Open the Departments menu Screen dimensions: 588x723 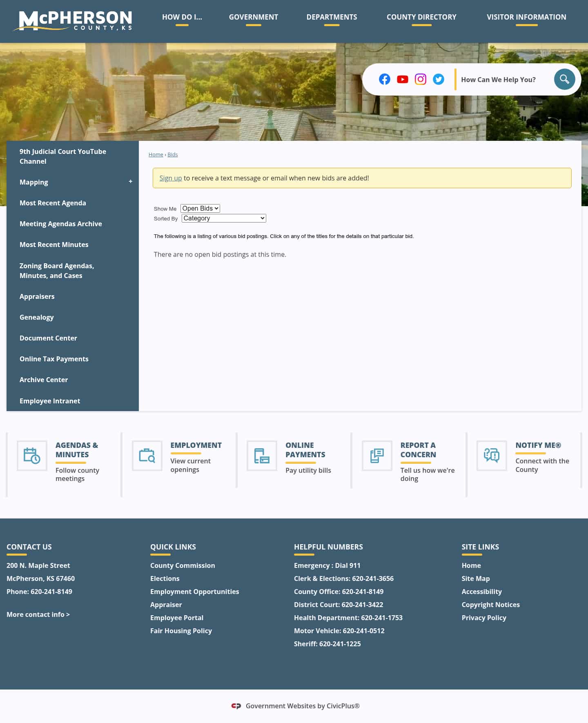pos(332,17)
